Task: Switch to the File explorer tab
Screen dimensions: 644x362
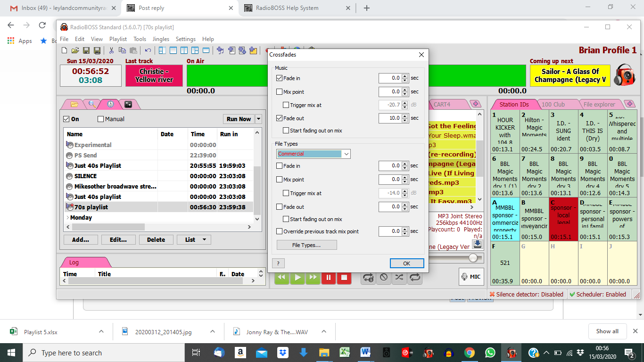Action: (x=599, y=105)
